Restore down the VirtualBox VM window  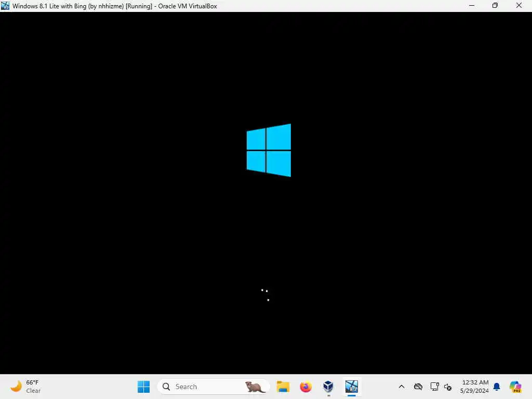(x=495, y=6)
